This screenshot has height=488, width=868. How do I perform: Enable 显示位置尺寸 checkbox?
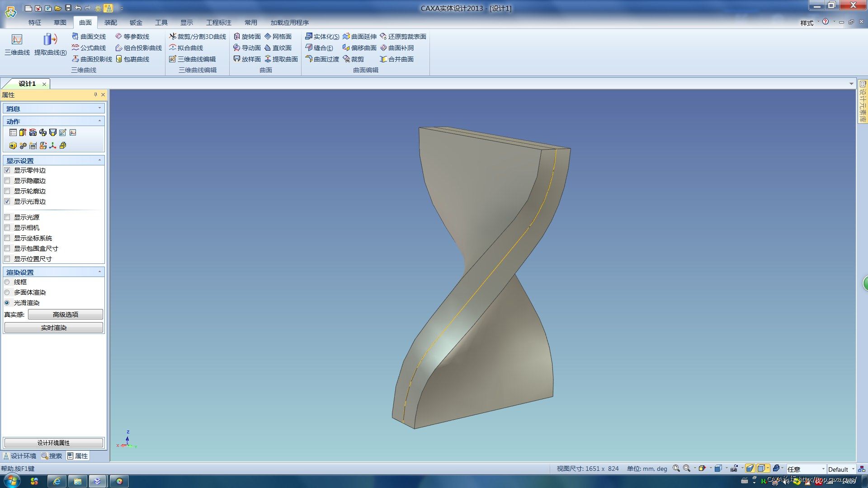[7, 259]
